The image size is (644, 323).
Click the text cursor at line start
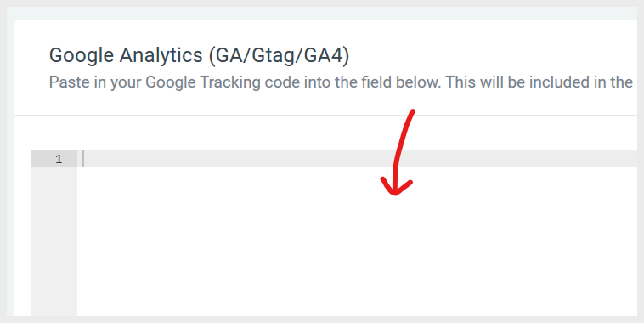tap(83, 159)
